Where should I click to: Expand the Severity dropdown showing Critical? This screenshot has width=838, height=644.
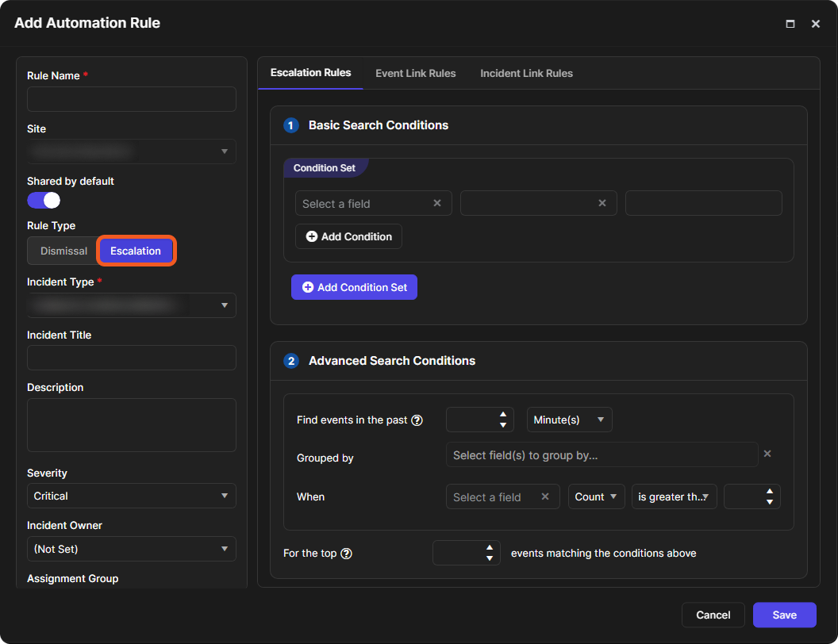(x=132, y=496)
